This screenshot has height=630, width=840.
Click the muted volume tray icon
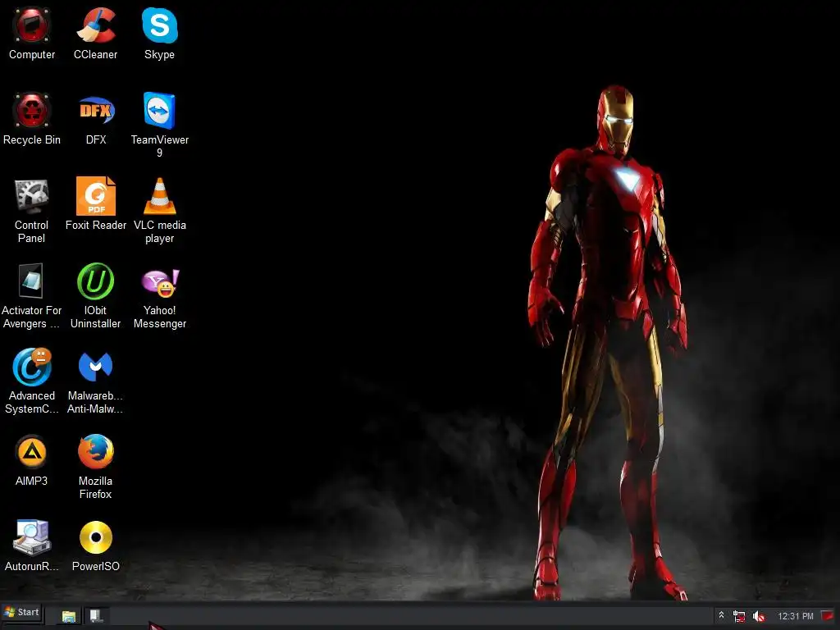point(759,616)
